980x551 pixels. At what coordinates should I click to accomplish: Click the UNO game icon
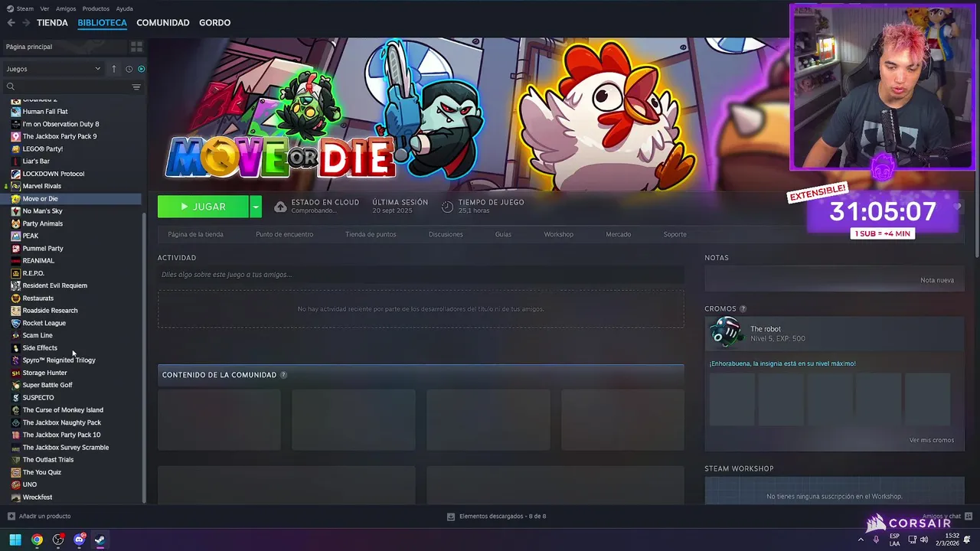[16, 484]
